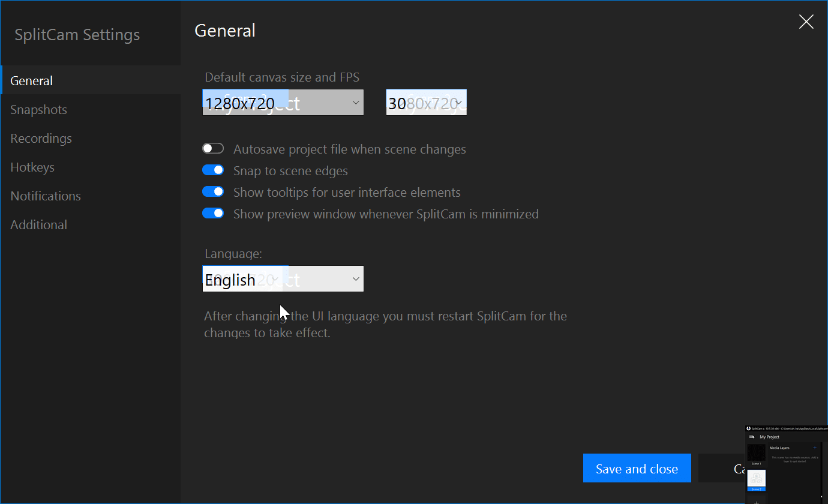828x504 pixels.
Task: Click the menu icon beside My Project
Action: point(752,437)
